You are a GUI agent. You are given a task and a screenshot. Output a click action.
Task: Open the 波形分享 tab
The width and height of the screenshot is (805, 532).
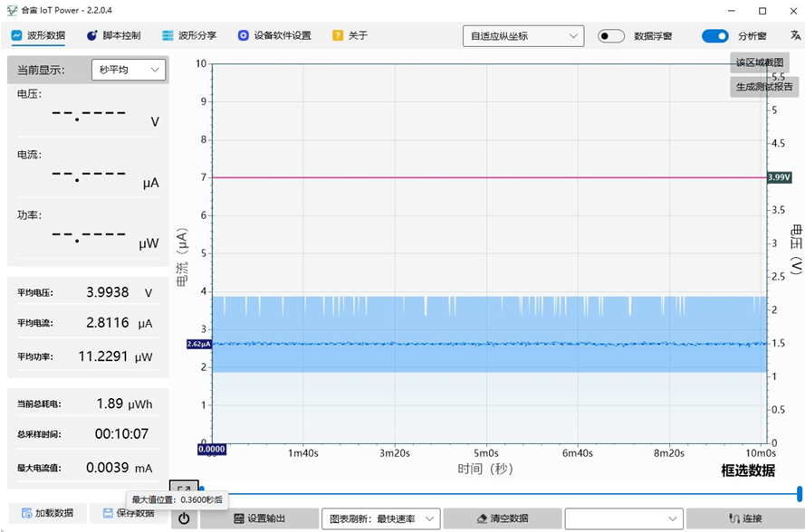click(x=189, y=35)
